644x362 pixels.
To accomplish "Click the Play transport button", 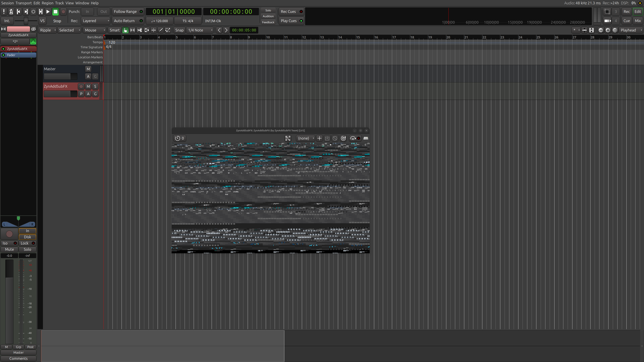I will [x=48, y=12].
